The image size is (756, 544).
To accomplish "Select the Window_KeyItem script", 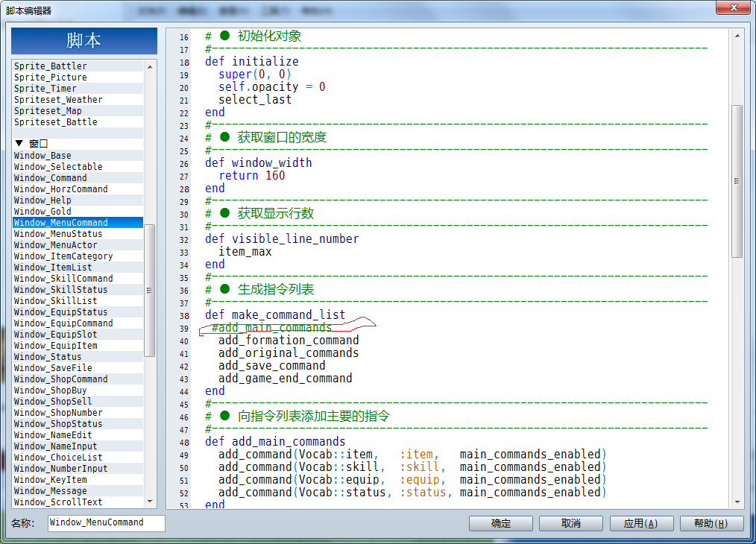I will click(x=78, y=479).
